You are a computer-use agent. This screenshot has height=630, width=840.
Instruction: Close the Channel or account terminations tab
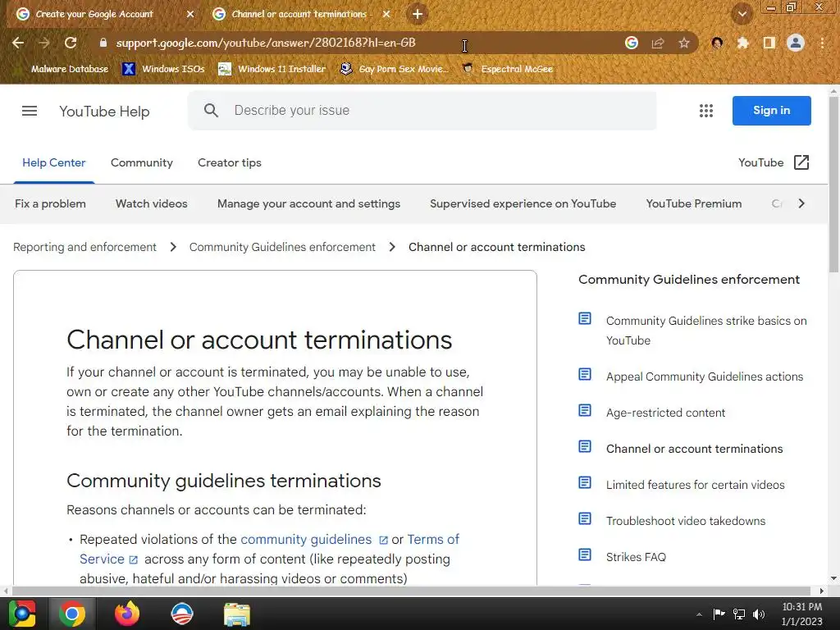[x=386, y=15]
